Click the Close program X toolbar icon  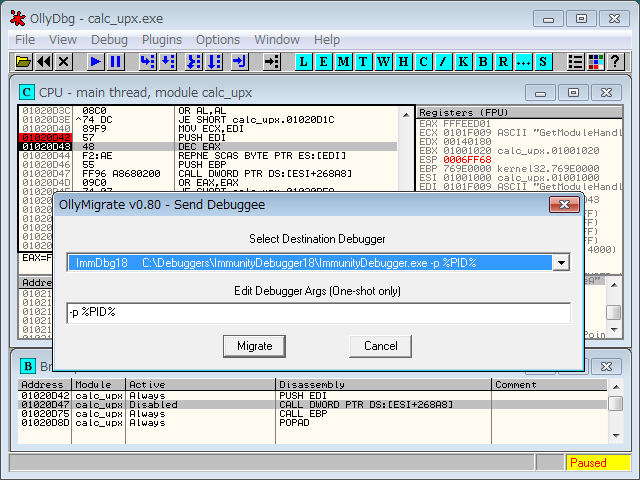63,62
